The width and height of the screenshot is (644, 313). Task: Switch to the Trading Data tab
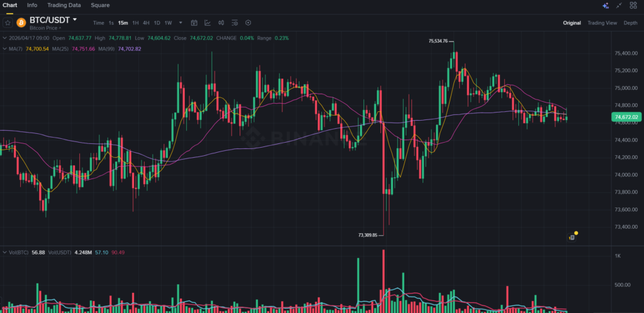[64, 5]
